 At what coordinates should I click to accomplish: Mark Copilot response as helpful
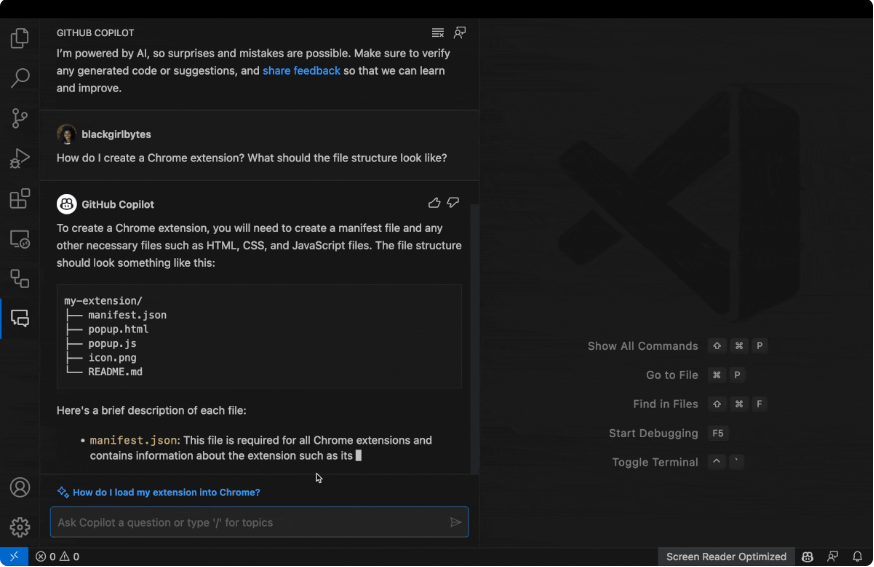(434, 203)
